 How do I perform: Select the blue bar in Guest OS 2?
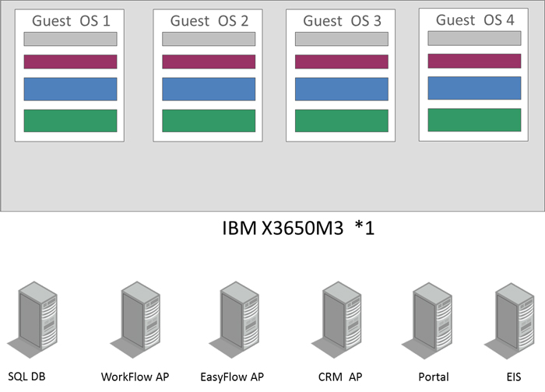209,89
